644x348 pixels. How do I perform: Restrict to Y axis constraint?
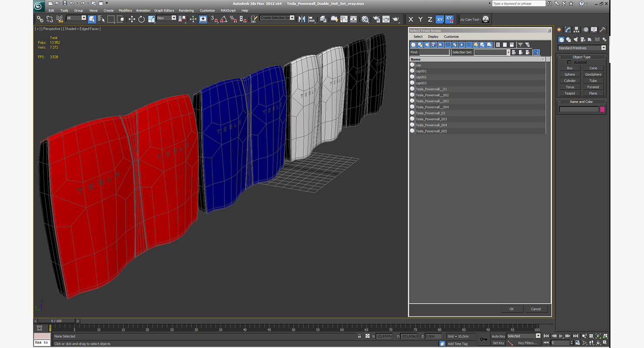click(x=420, y=19)
